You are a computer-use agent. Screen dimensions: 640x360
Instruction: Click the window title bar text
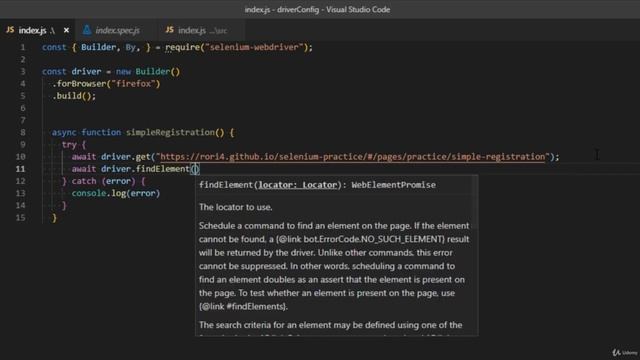(x=318, y=9)
